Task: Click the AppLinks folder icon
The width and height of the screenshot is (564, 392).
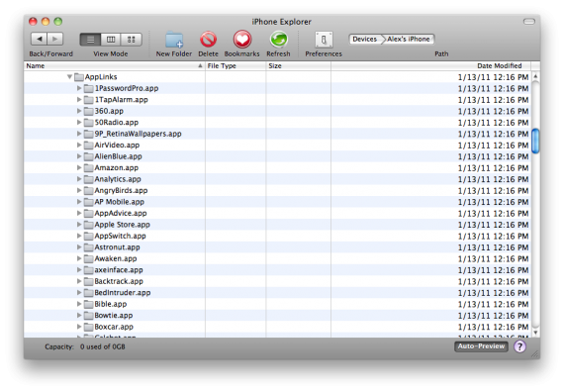Action: [79, 76]
